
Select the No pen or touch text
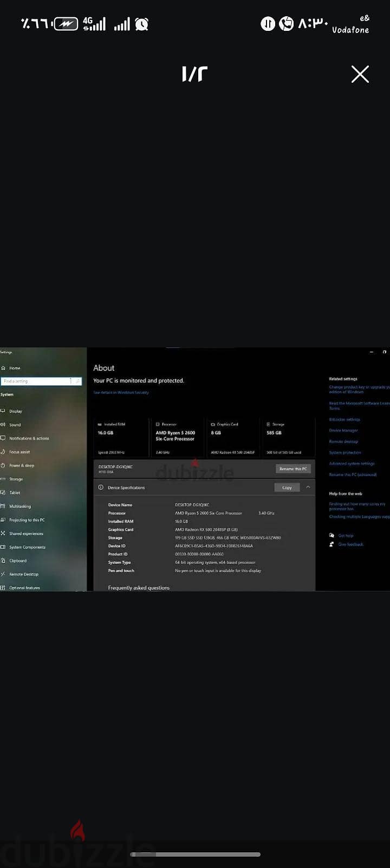tap(218, 570)
